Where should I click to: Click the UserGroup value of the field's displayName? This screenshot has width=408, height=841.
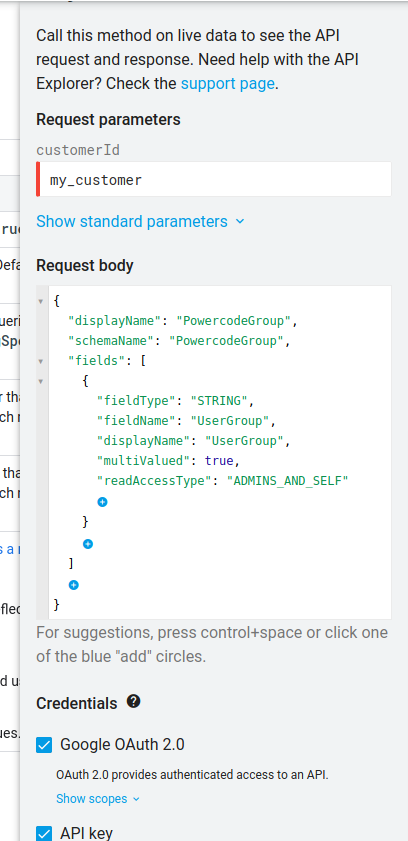pyautogui.click(x=244, y=441)
